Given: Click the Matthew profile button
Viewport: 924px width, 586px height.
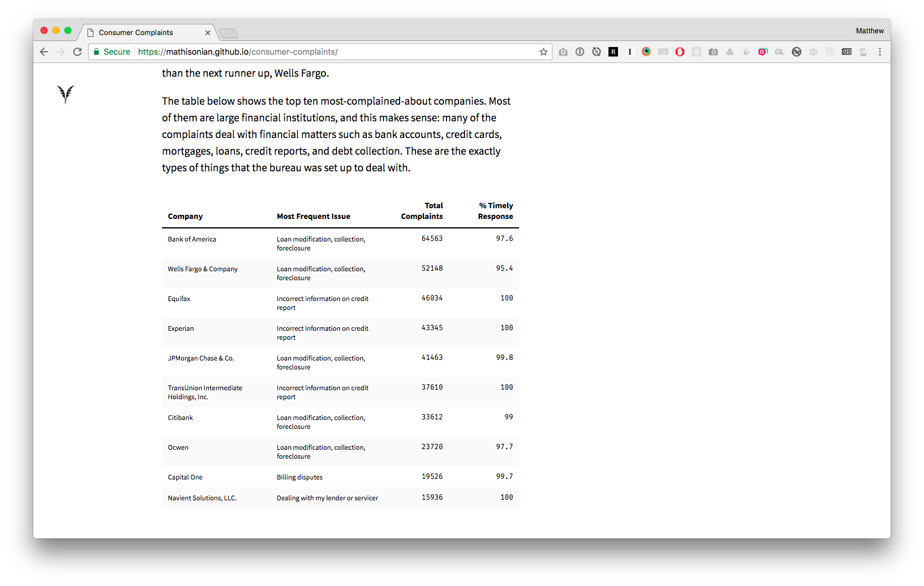Looking at the screenshot, I should (870, 31).
